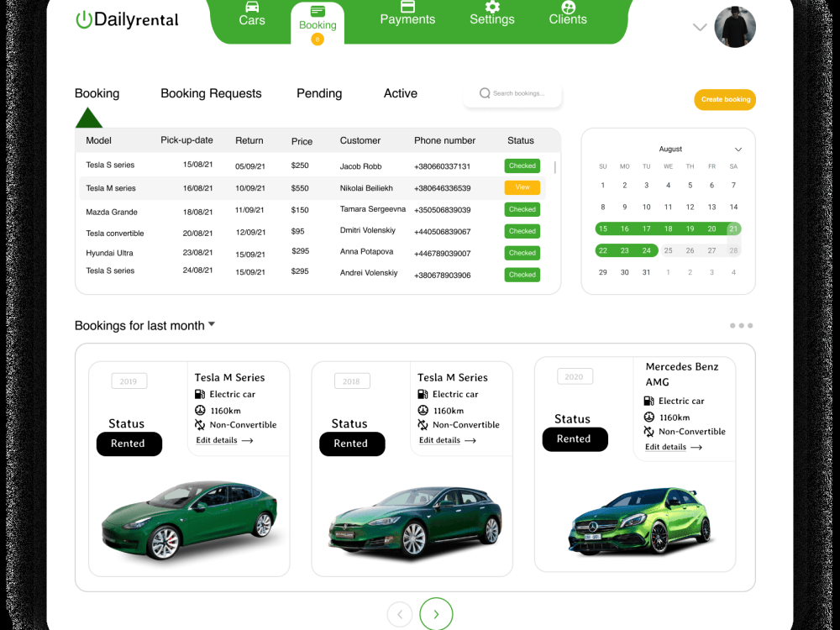Screen dimensions: 840x630
Task: Click Tesla convertible price $95
Action: [x=297, y=232]
